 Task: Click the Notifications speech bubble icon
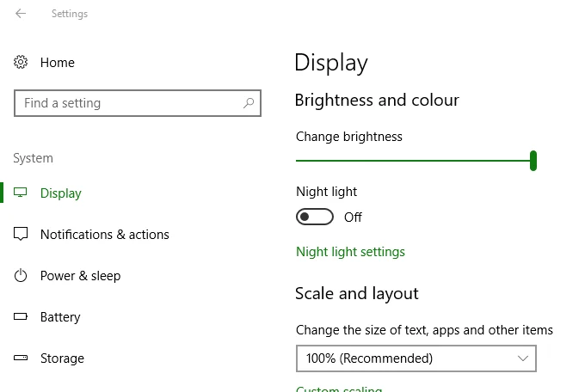22,235
